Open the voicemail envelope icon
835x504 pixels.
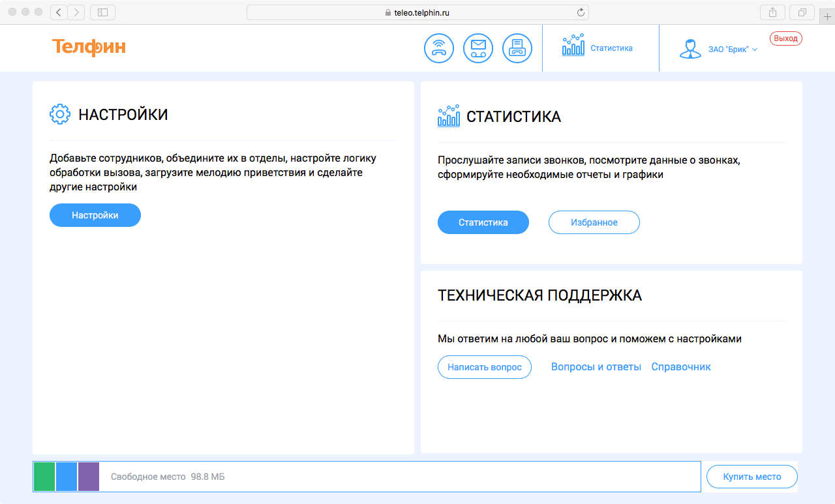click(x=478, y=48)
